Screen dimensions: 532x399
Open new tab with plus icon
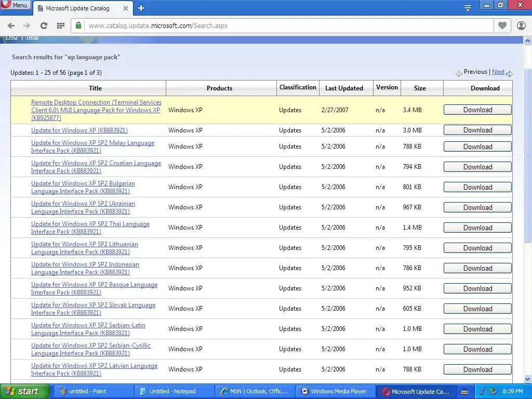[x=141, y=8]
